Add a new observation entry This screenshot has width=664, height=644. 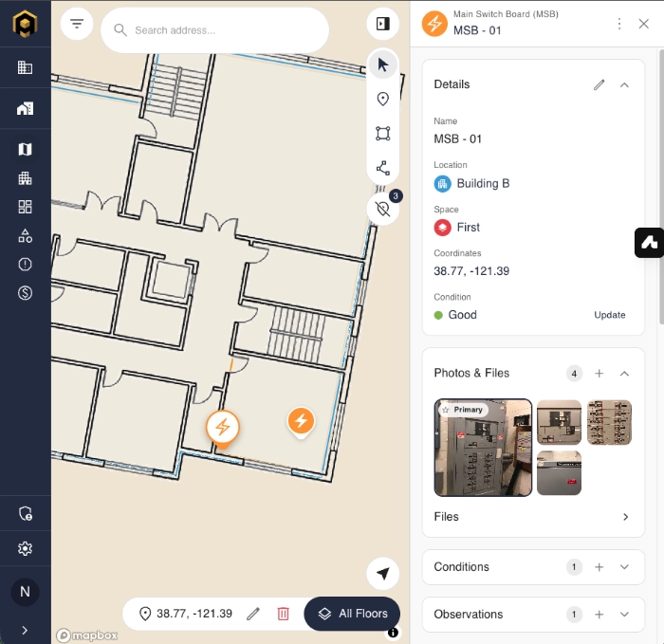tap(599, 615)
